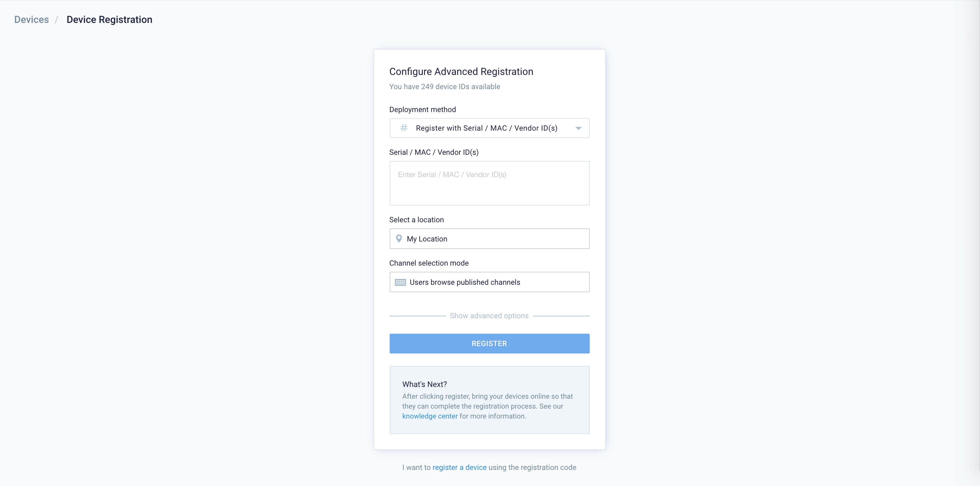Click the Configure Advanced Registration heading

coord(461,72)
